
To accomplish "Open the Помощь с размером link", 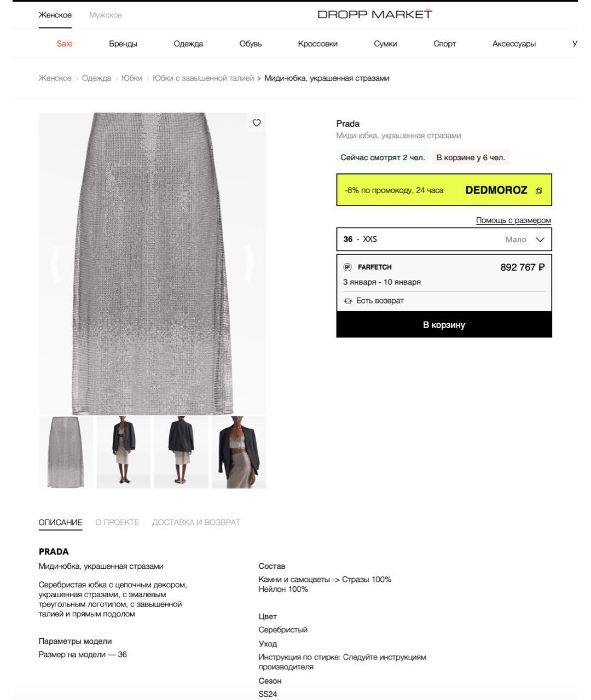I will [513, 220].
